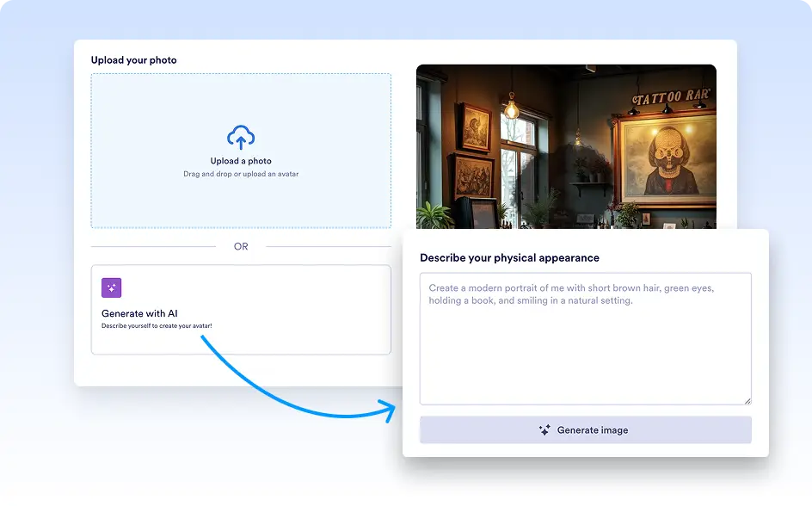Click the curved blue arrow's arrowhead
The image size is (812, 506).
click(x=390, y=411)
